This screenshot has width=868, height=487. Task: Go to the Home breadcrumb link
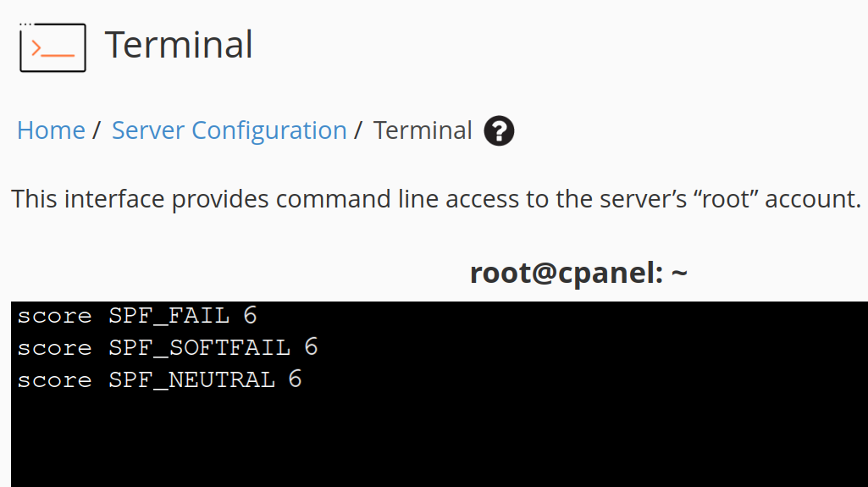pos(51,130)
